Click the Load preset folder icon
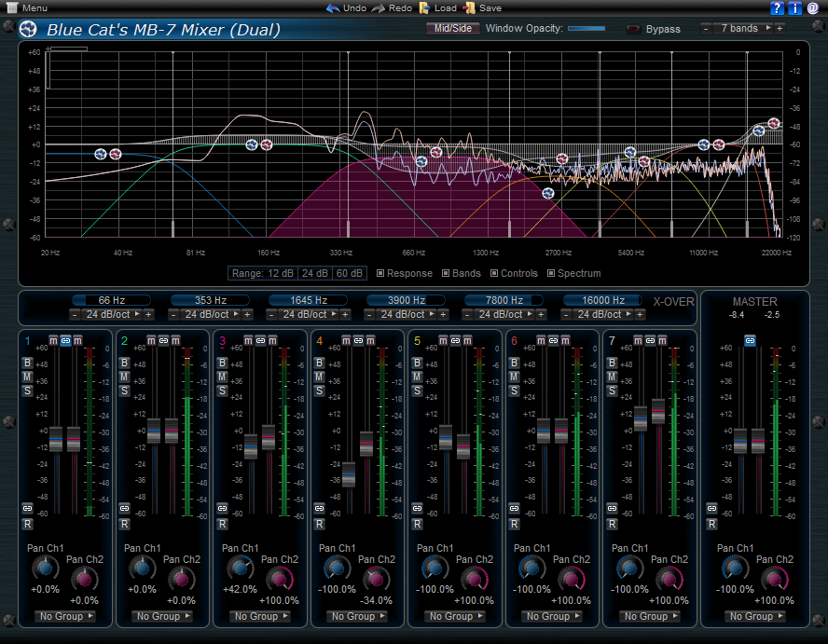This screenshot has width=828, height=644. click(424, 7)
